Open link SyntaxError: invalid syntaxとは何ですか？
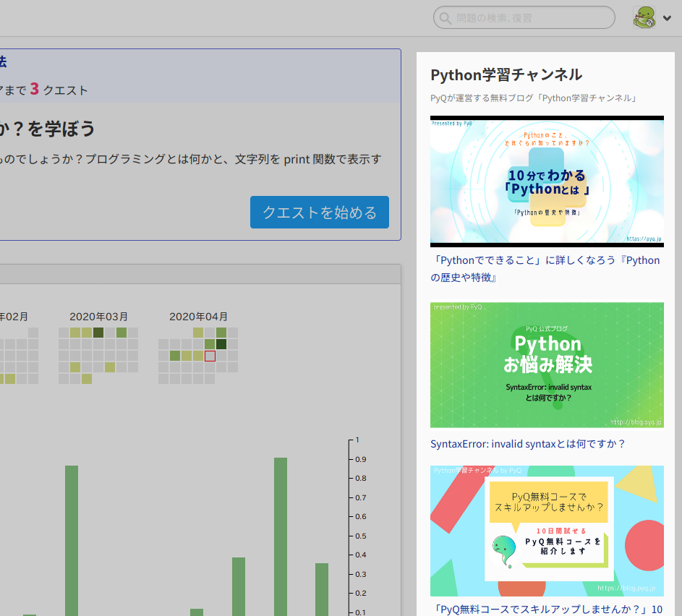Screen dimensions: 682x616 [x=528, y=444]
